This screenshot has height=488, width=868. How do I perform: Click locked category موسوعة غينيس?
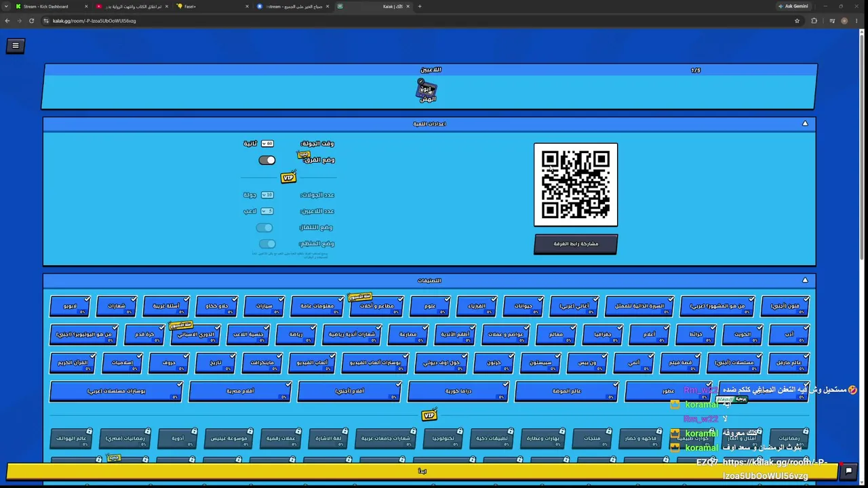point(229,439)
